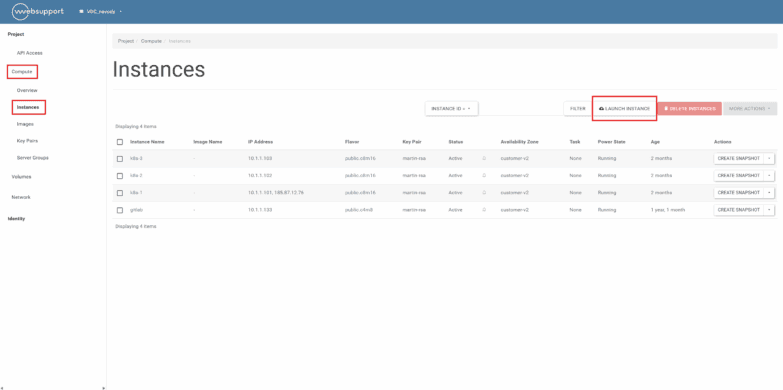The width and height of the screenshot is (783, 390).
Task: Click the Compute breadcrumb link
Action: [x=151, y=41]
